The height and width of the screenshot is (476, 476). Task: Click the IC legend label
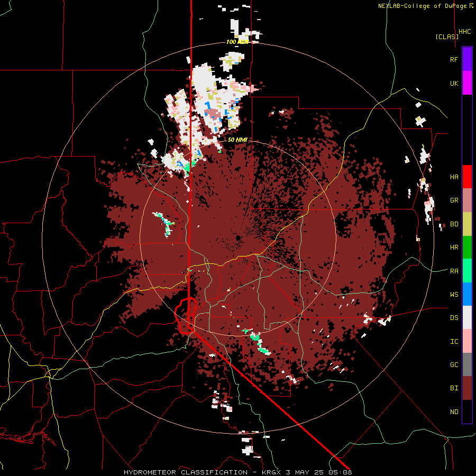454,342
